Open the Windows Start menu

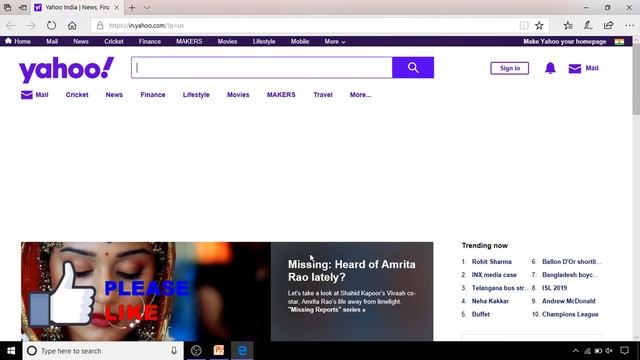pyautogui.click(x=11, y=351)
